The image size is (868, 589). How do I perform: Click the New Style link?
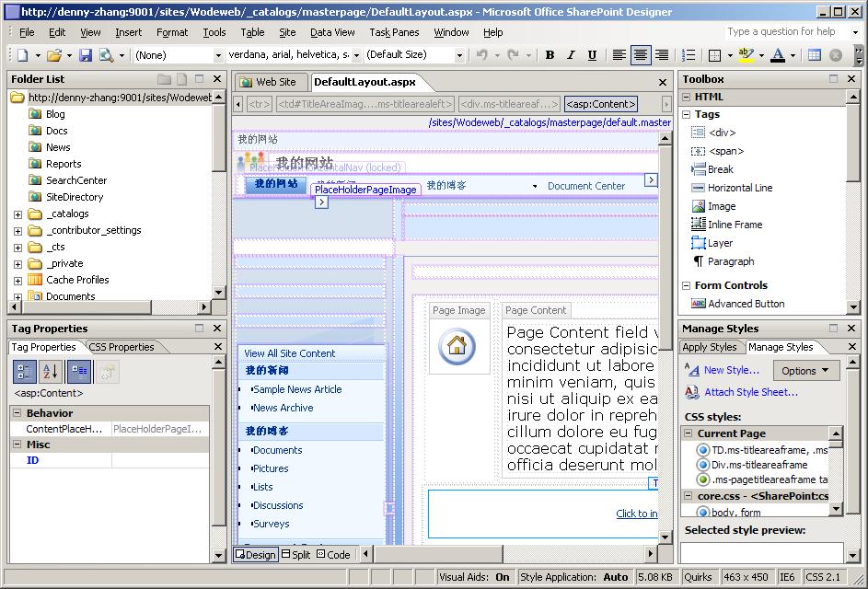[731, 370]
